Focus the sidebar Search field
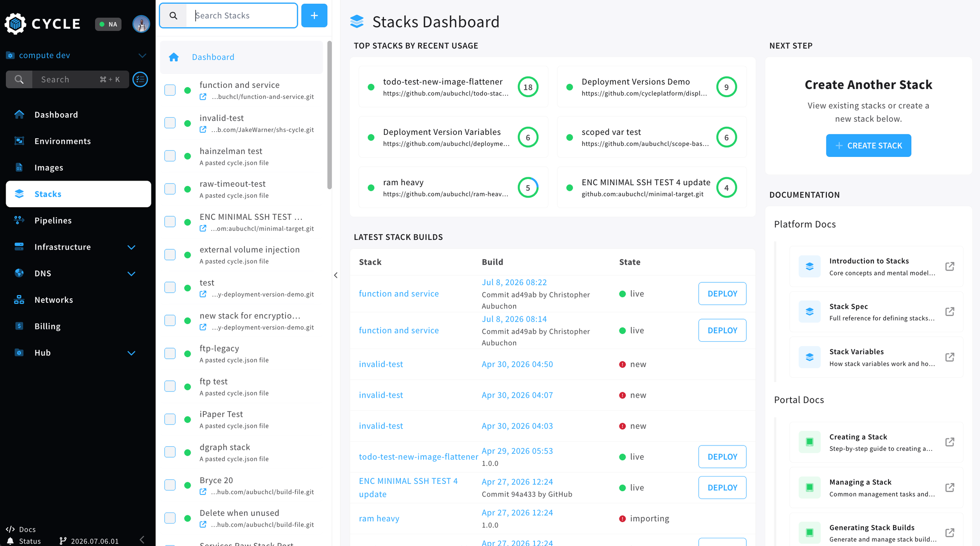 pos(68,79)
